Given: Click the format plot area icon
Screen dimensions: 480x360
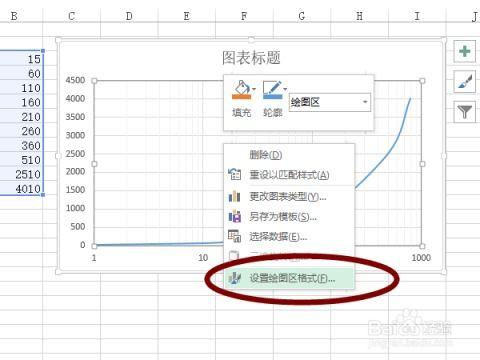Looking at the screenshot, I should (235, 278).
